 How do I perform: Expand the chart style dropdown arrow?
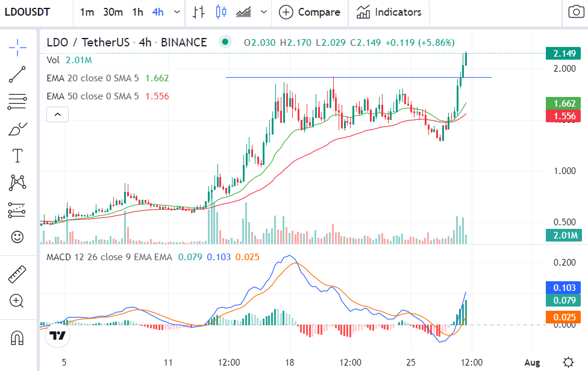(264, 12)
